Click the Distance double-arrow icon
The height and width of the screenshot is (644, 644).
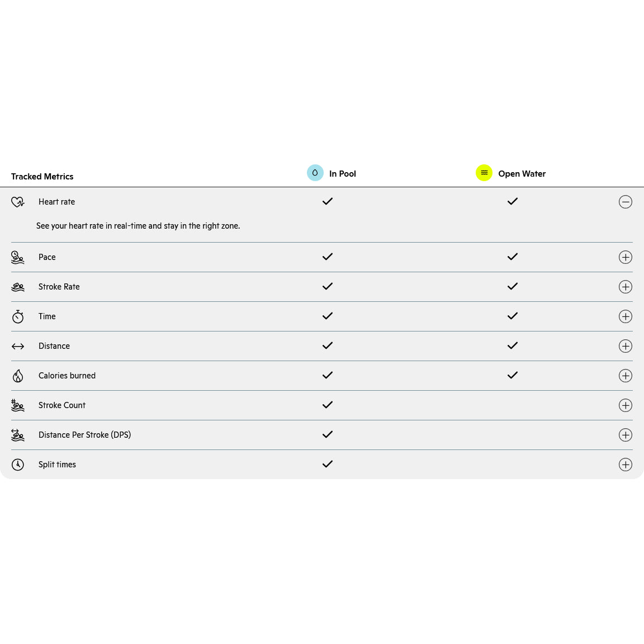click(x=18, y=346)
